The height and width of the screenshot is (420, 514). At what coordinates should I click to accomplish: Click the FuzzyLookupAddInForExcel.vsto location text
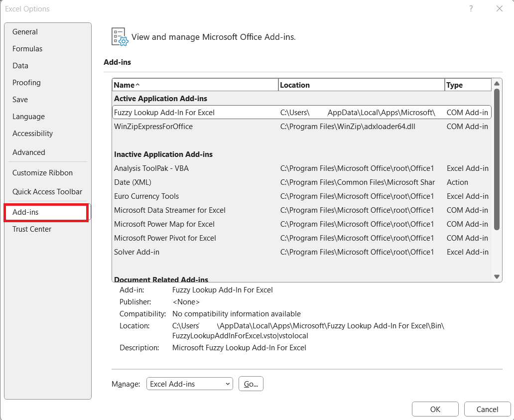tap(240, 336)
